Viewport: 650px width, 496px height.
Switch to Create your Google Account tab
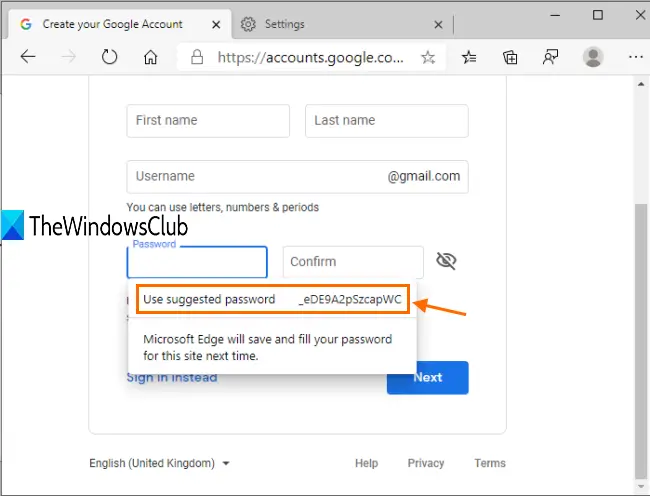(x=120, y=24)
